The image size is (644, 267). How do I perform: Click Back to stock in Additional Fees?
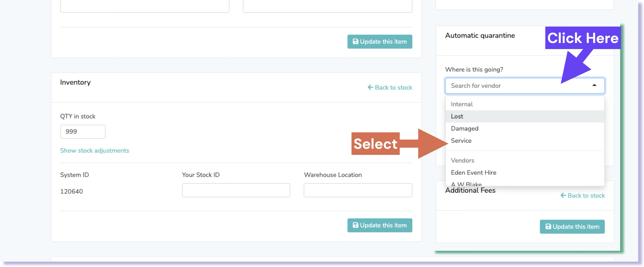point(586,196)
